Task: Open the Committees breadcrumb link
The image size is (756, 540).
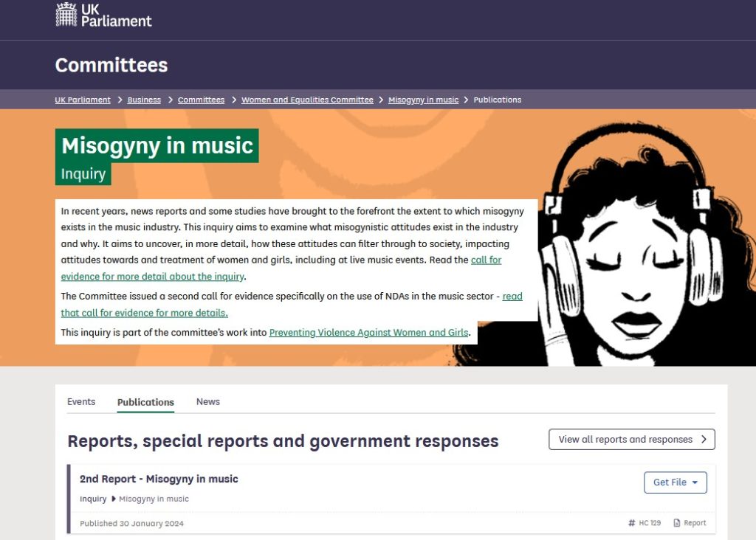Action: tap(201, 100)
